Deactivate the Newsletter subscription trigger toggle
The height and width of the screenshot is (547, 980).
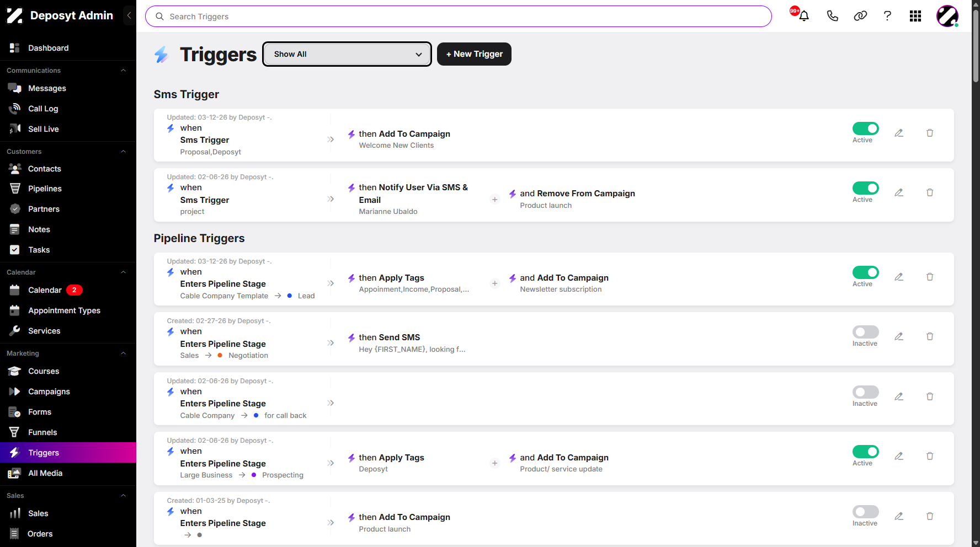coord(866,272)
